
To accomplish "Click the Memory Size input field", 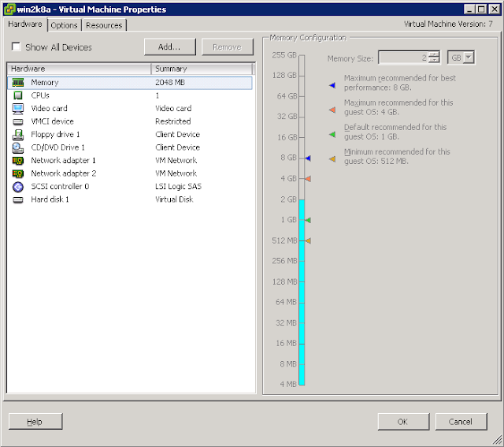I will click(x=404, y=58).
